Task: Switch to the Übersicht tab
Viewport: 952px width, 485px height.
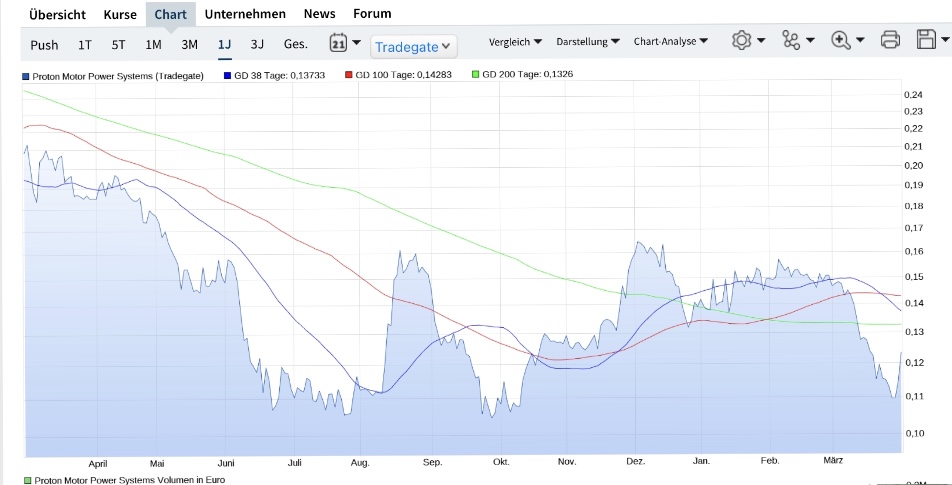Action: [x=57, y=14]
